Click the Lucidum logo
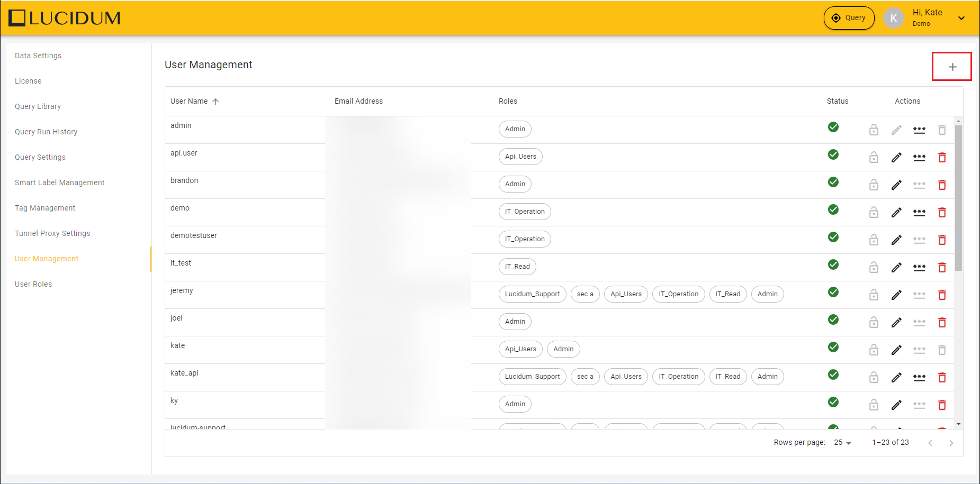 [x=65, y=18]
